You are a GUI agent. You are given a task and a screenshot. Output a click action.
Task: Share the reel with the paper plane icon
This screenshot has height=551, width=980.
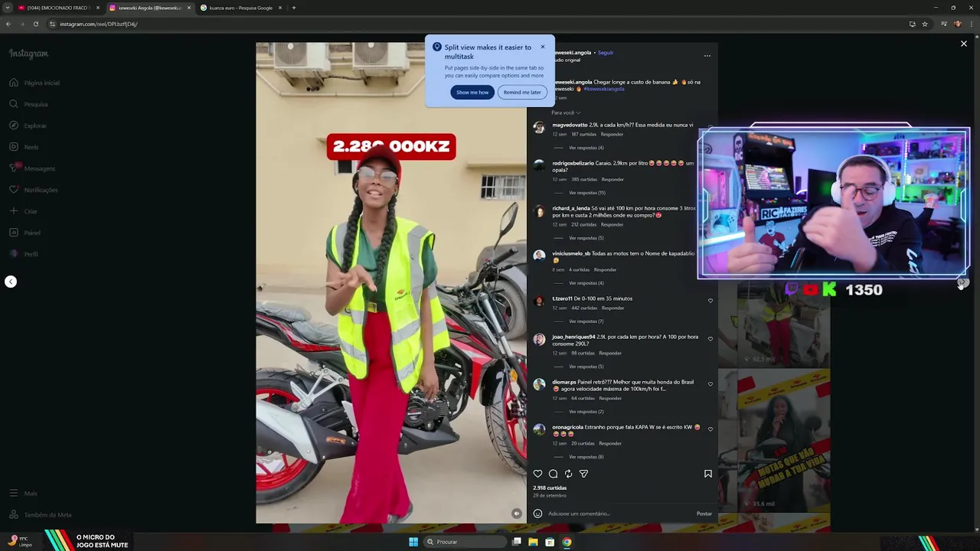coord(583,474)
